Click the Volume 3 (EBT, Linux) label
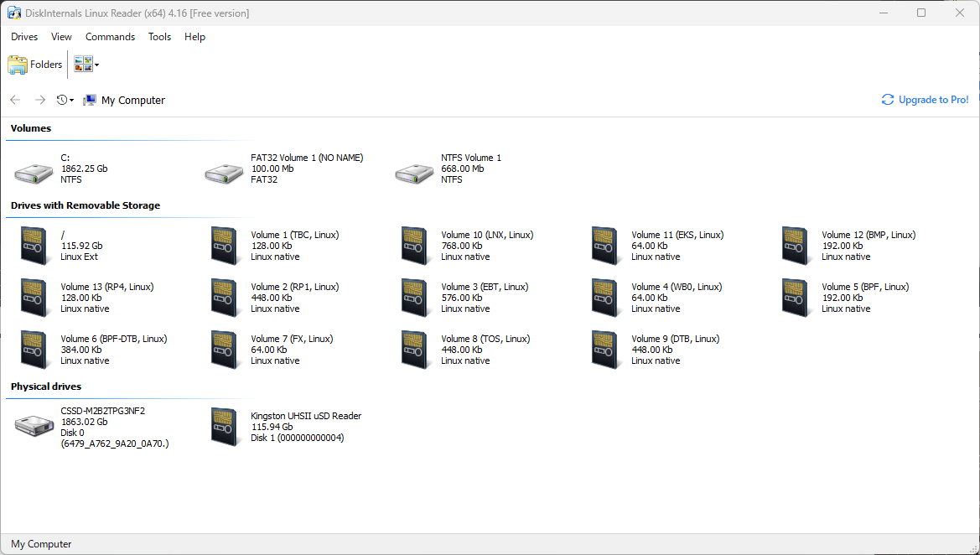This screenshot has height=555, width=980. tap(485, 287)
